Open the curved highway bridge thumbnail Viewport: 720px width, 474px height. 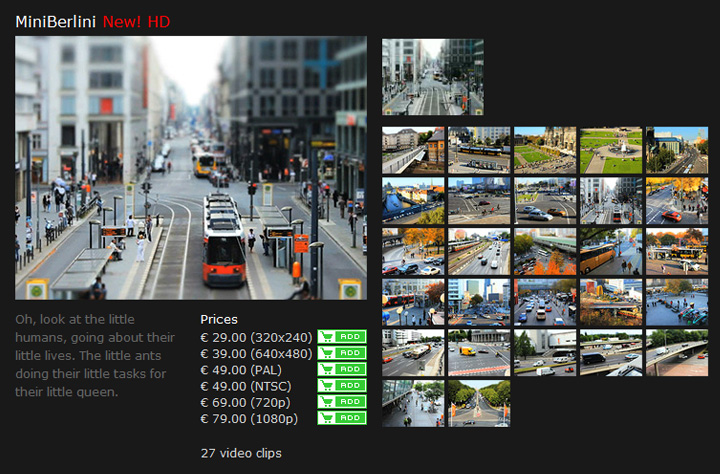677,353
